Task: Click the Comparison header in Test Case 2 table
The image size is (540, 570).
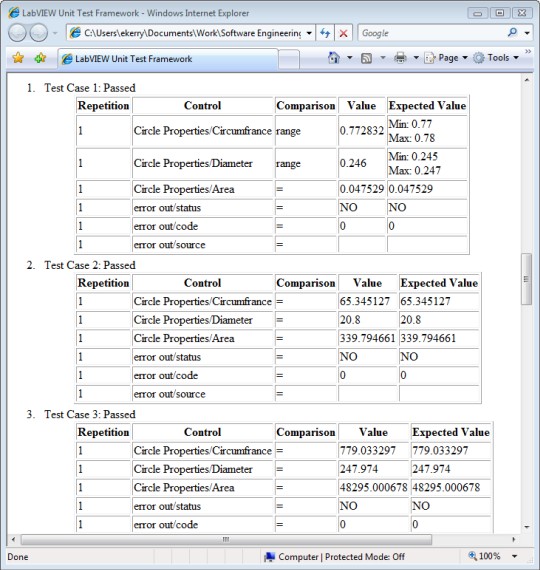Action: [306, 283]
